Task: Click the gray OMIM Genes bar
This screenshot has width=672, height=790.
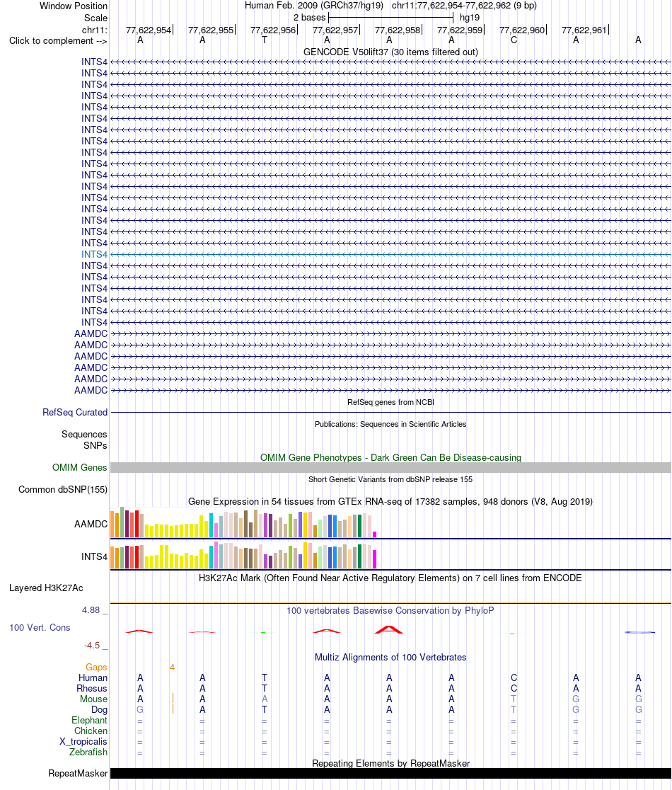Action: pyautogui.click(x=390, y=467)
